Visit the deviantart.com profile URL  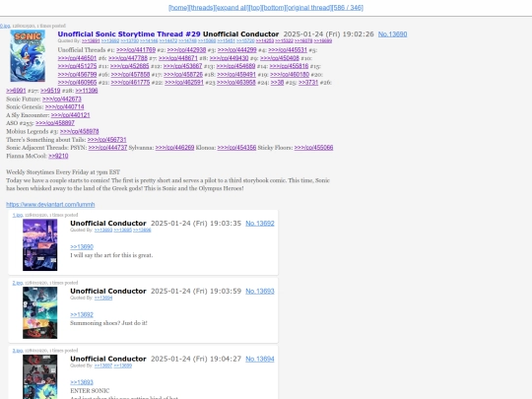[x=50, y=205]
